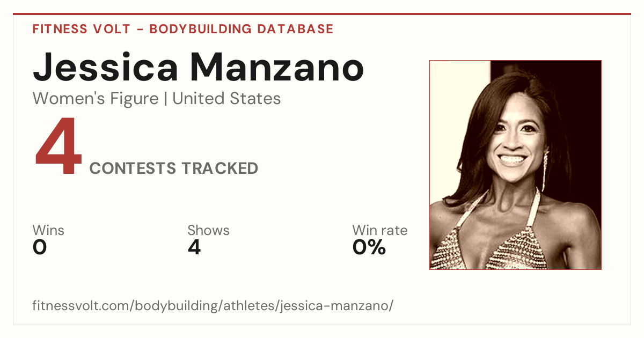Click the United States country label
The width and height of the screenshot is (644, 338).
coord(226,99)
